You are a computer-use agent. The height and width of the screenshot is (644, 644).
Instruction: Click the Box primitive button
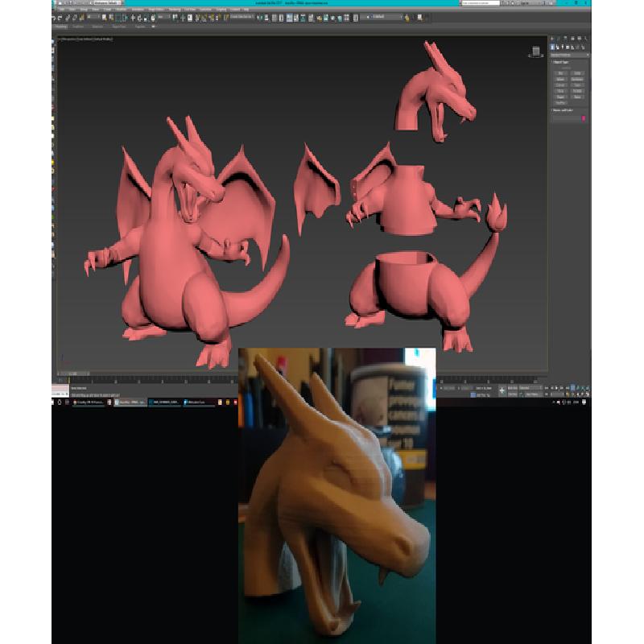pos(560,73)
